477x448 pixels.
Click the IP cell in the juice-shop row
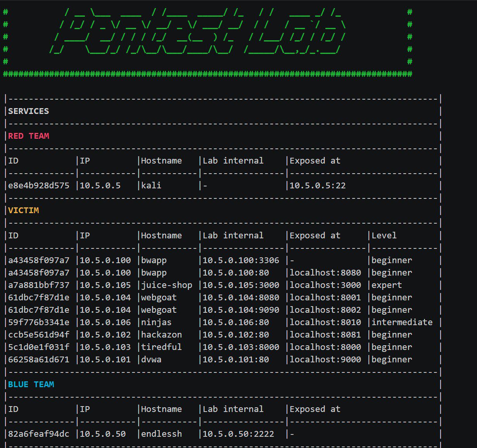(x=105, y=285)
